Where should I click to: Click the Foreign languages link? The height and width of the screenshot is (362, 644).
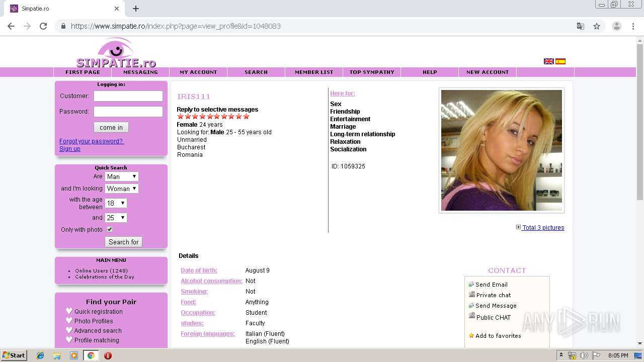208,334
